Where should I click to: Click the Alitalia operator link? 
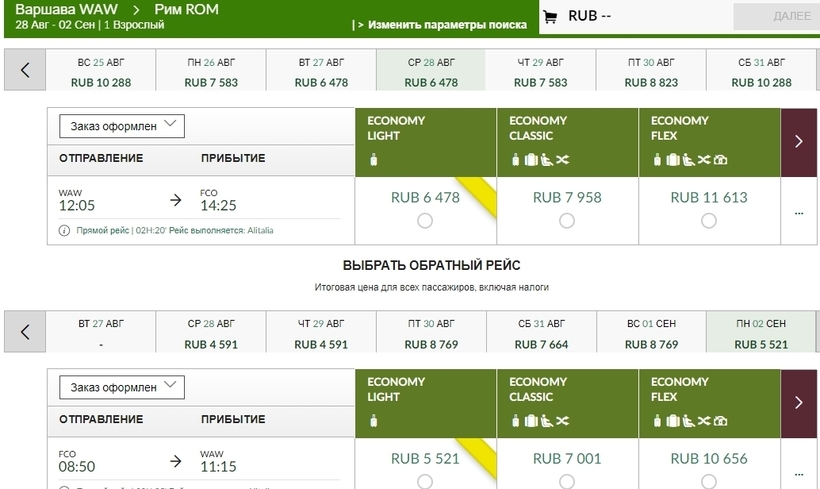point(255,230)
